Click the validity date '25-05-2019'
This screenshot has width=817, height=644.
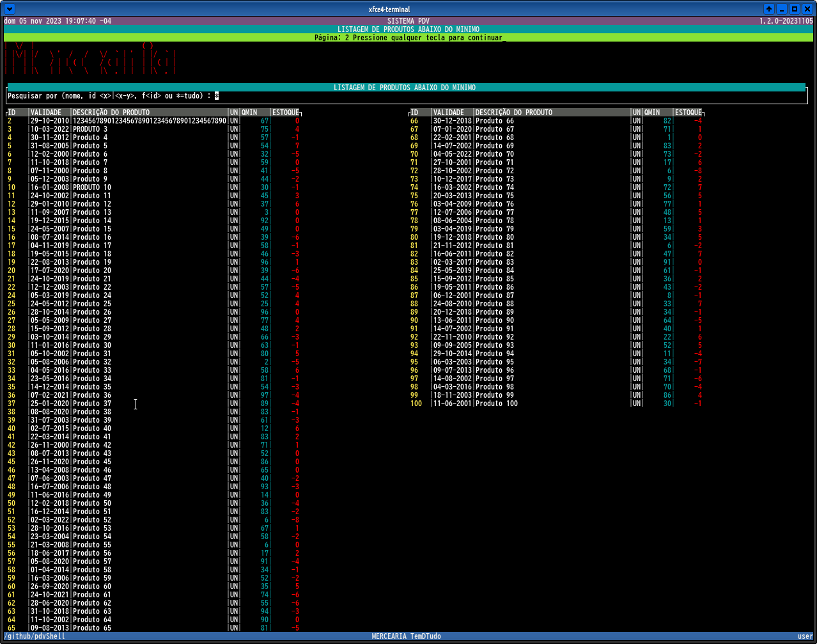pyautogui.click(x=453, y=271)
